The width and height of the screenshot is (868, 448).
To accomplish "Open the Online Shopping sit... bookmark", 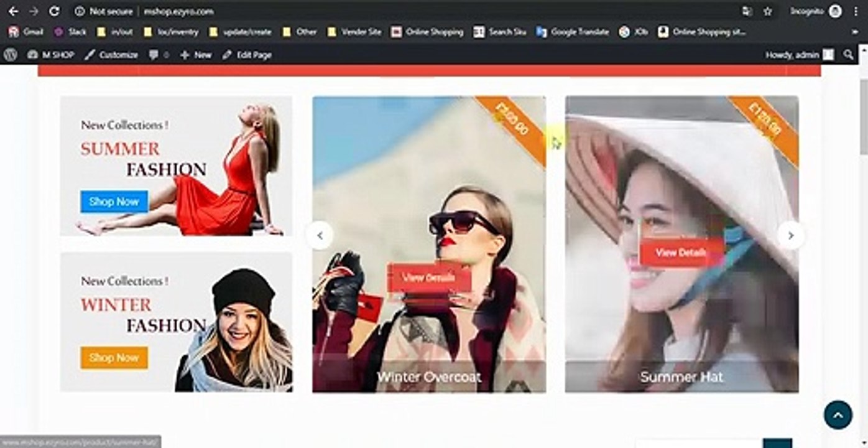I will (x=702, y=32).
